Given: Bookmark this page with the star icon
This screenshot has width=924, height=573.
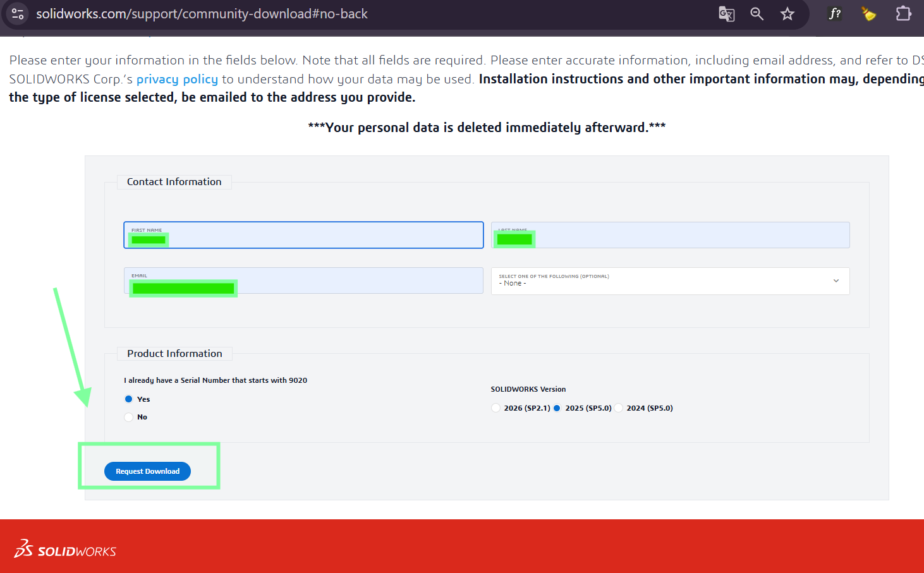Looking at the screenshot, I should pyautogui.click(x=787, y=14).
